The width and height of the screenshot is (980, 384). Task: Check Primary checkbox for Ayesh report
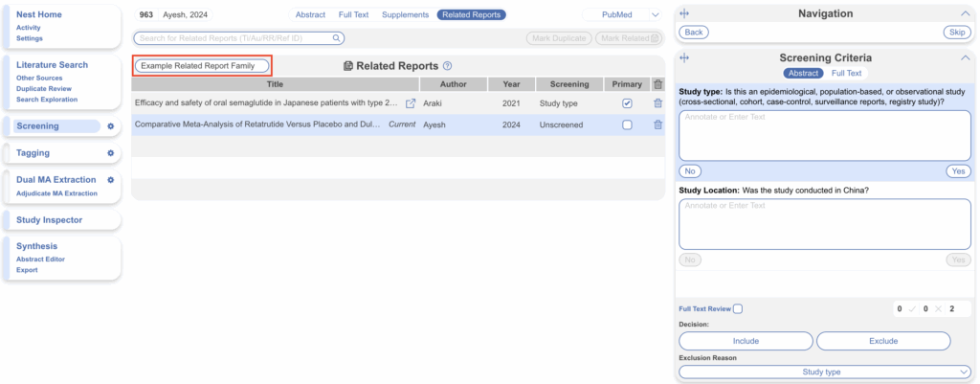(x=627, y=124)
